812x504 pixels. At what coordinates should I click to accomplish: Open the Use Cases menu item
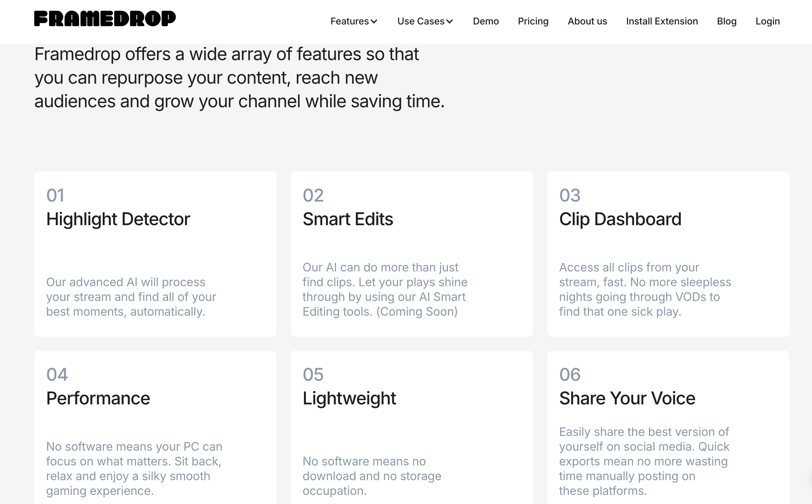coord(421,21)
